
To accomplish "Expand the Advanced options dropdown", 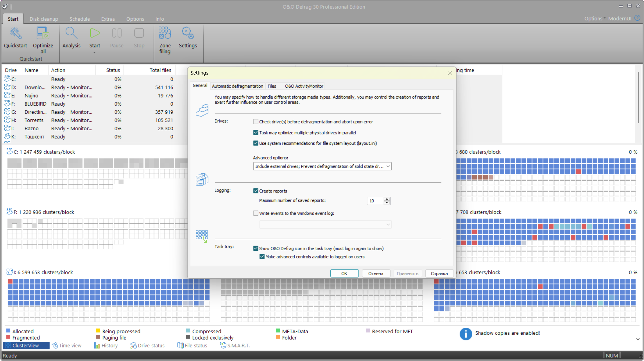I will [x=388, y=166].
